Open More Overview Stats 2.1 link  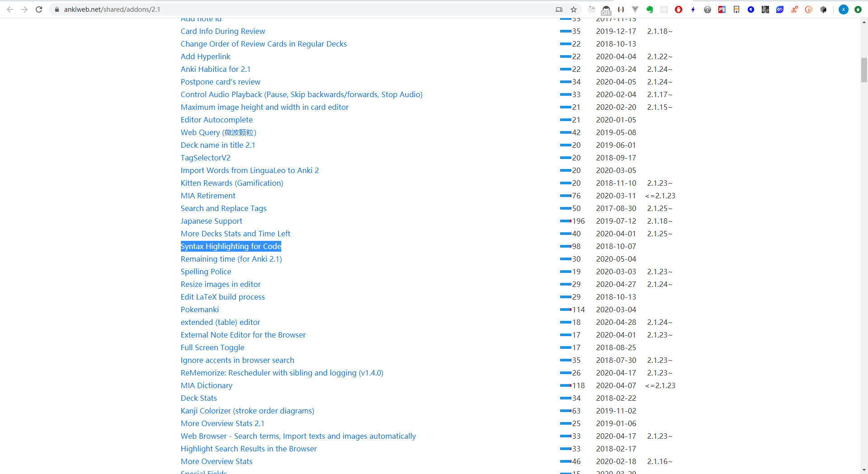(222, 423)
